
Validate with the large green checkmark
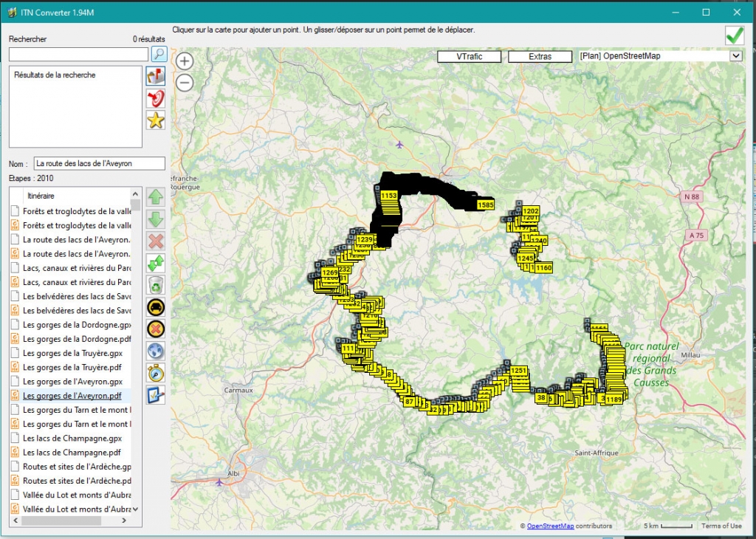(x=735, y=35)
